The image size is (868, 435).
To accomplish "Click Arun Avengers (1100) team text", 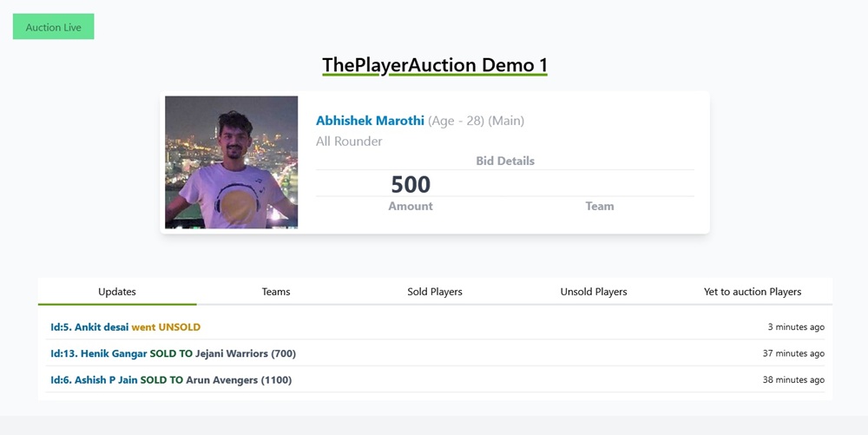I will coord(239,379).
